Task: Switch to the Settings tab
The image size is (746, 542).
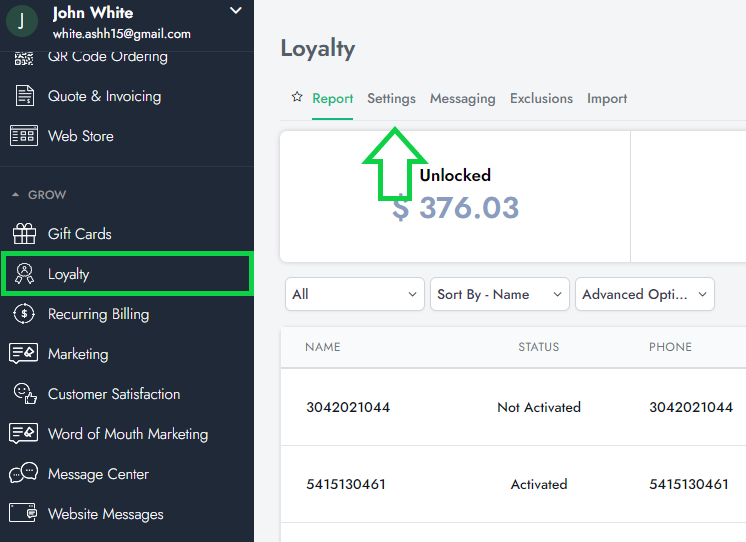Action: click(391, 98)
